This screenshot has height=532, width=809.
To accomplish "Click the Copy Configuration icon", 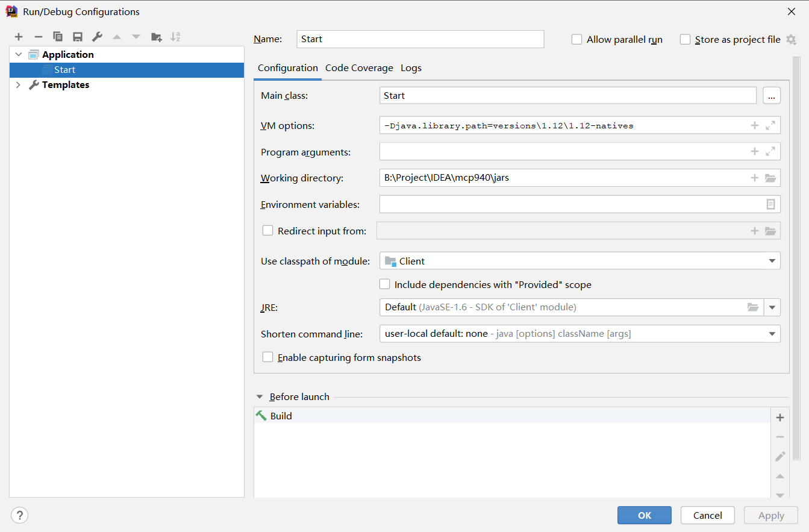I will 58,37.
